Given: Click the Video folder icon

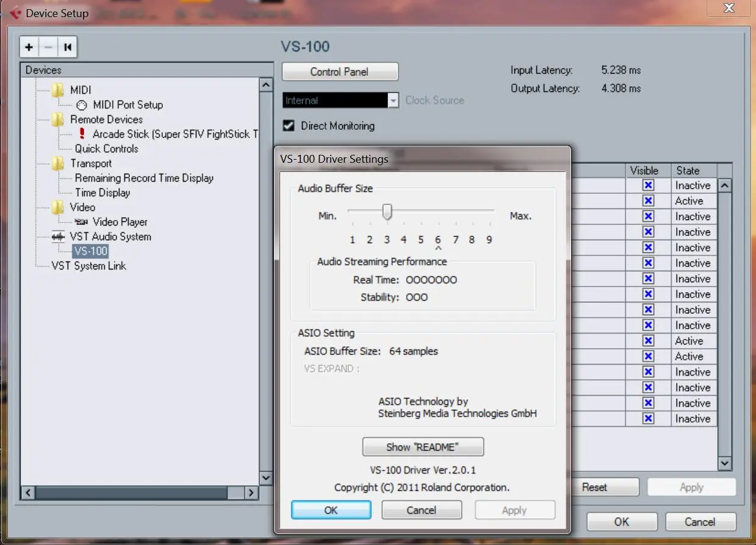Looking at the screenshot, I should point(58,207).
